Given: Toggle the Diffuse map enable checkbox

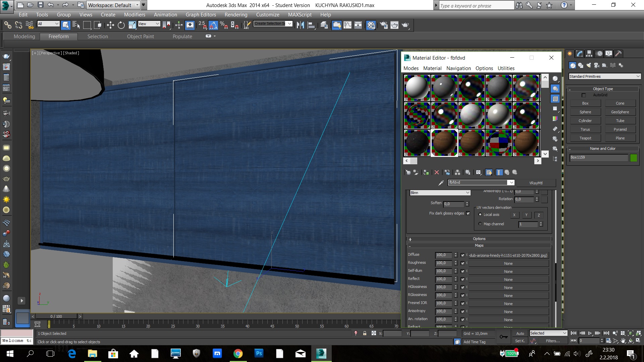Looking at the screenshot, I should (463, 255).
